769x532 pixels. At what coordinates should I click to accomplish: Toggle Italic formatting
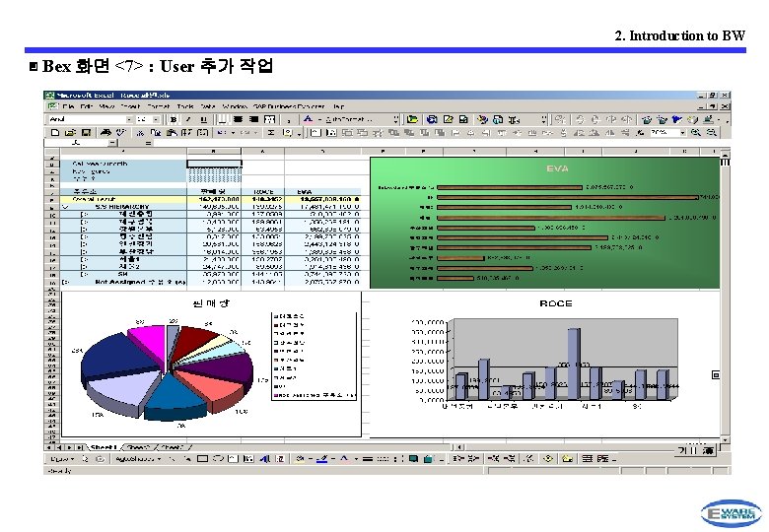point(188,119)
